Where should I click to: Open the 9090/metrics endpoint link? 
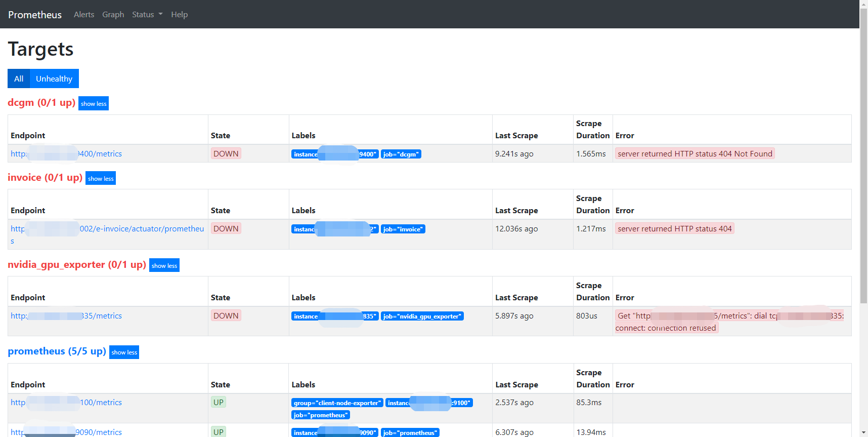pos(66,432)
